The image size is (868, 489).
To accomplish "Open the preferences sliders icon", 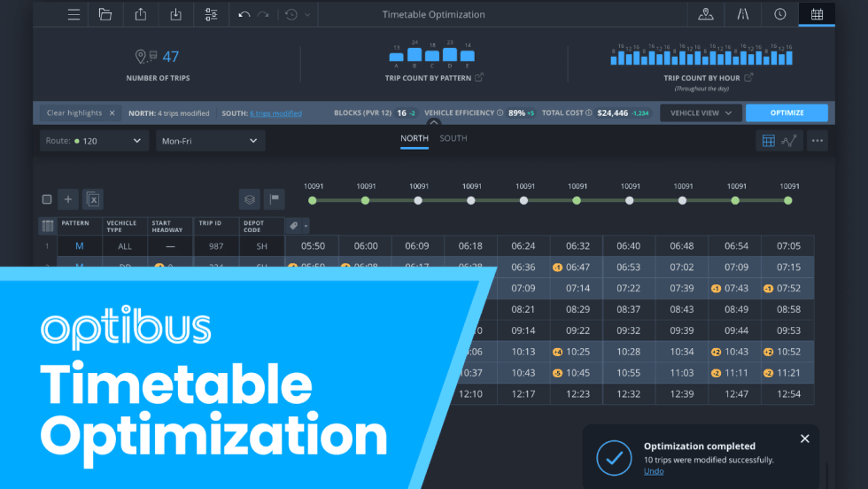I will (x=211, y=14).
